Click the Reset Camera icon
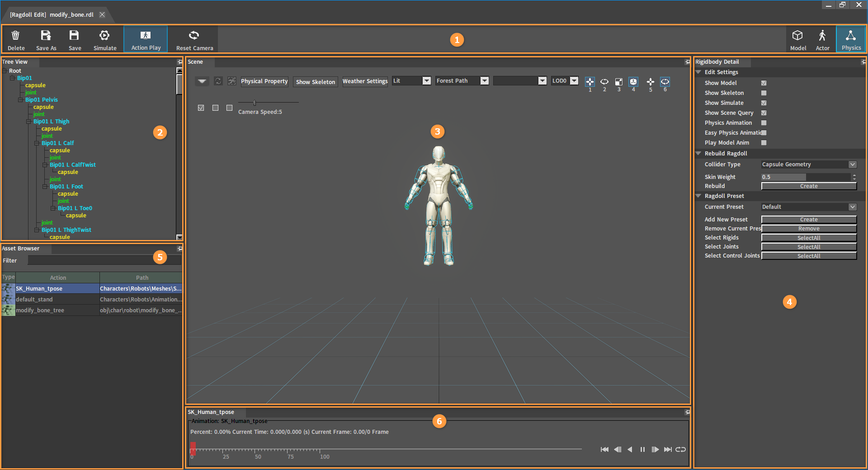This screenshot has height=470, width=868. (x=194, y=35)
